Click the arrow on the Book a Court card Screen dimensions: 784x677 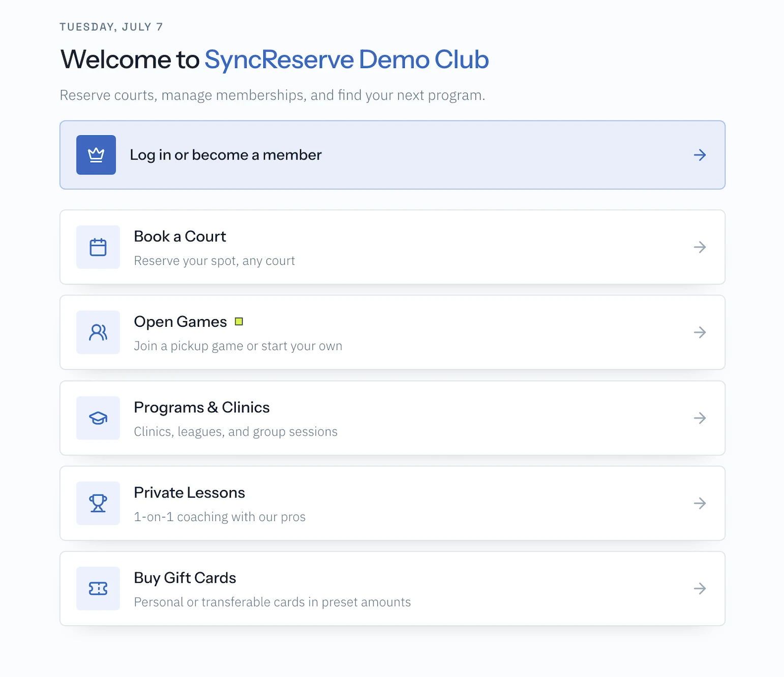(x=700, y=247)
